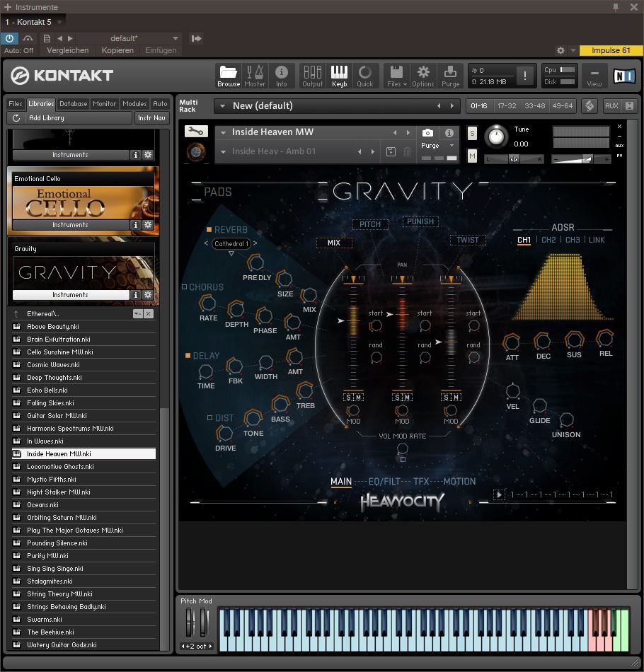644x672 pixels.
Task: Open the Output mixer icon
Action: [313, 76]
